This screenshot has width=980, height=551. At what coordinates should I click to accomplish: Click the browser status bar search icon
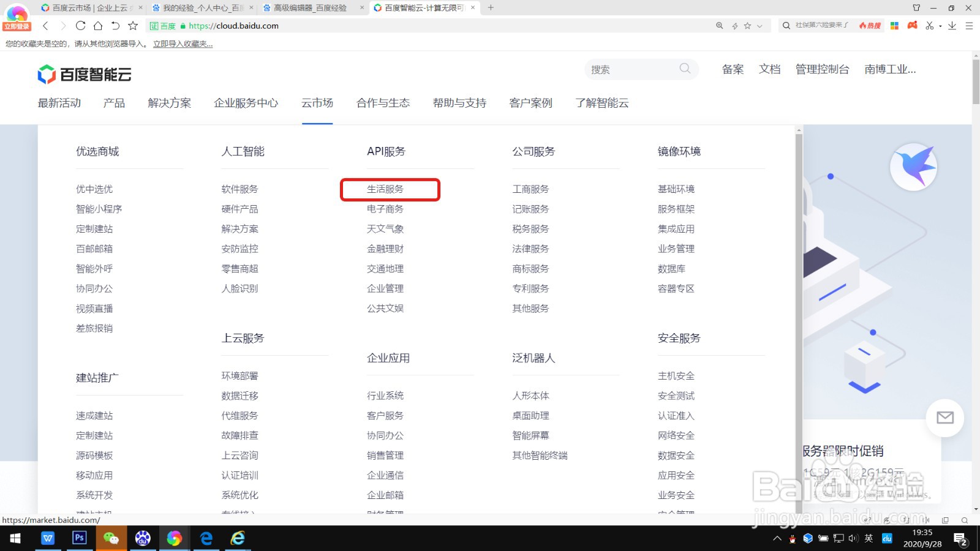point(965,520)
